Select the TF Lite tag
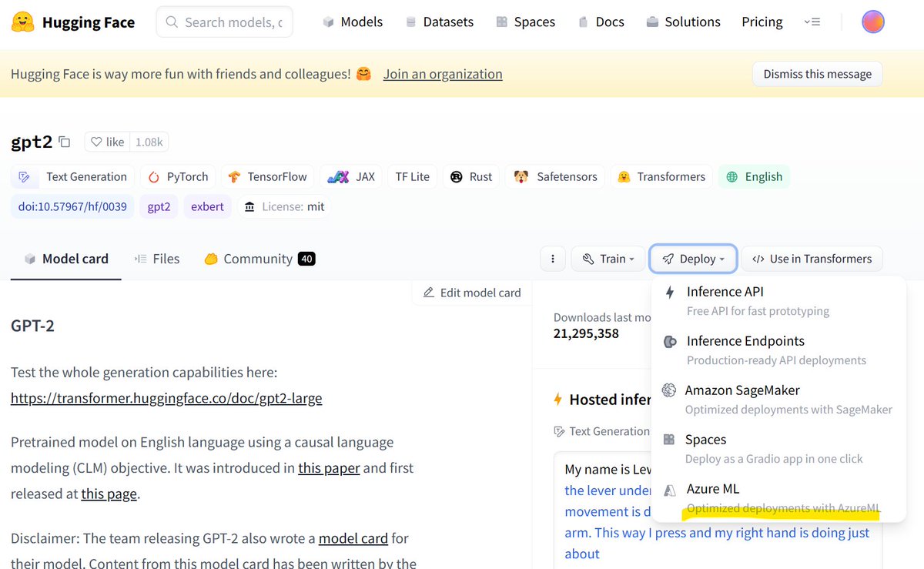924x569 pixels. (x=412, y=176)
